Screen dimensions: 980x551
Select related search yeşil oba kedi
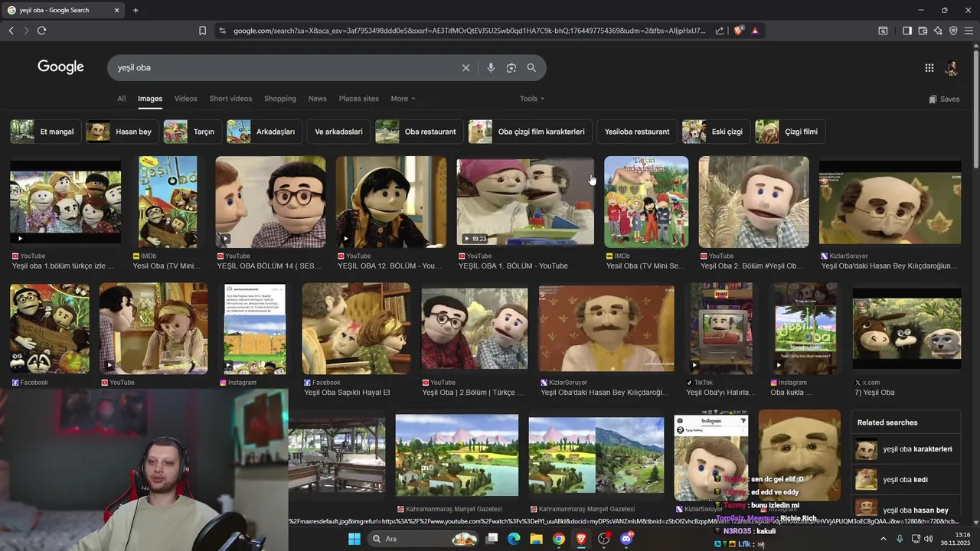[906, 480]
